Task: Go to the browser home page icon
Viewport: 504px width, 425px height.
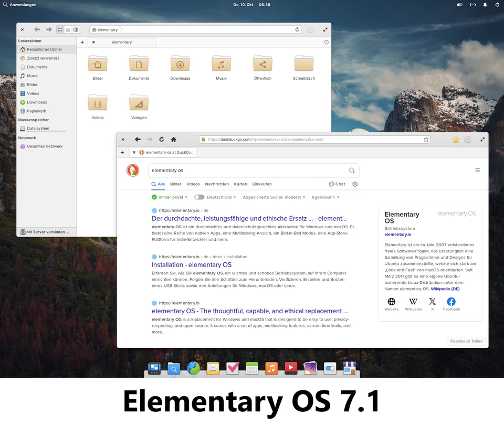Action: (173, 140)
